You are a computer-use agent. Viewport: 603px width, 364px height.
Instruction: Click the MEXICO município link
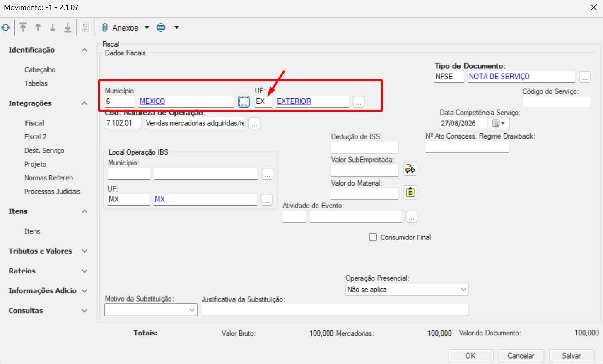coord(152,101)
